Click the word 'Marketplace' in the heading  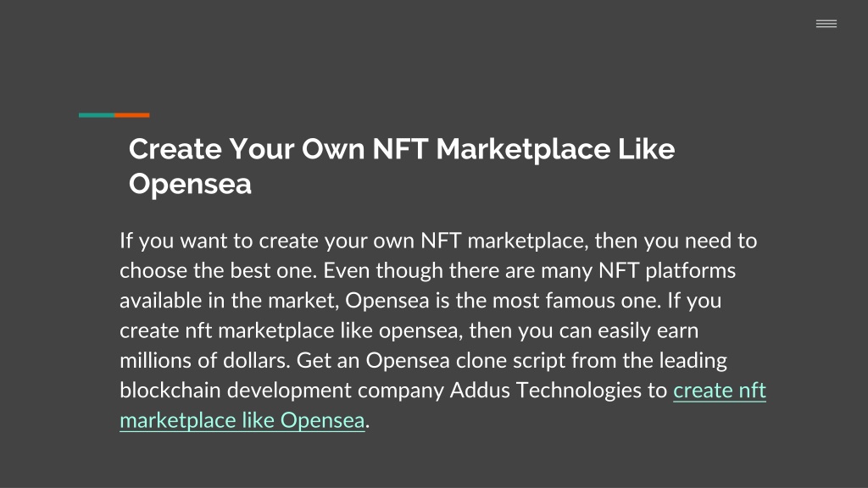coord(523,149)
